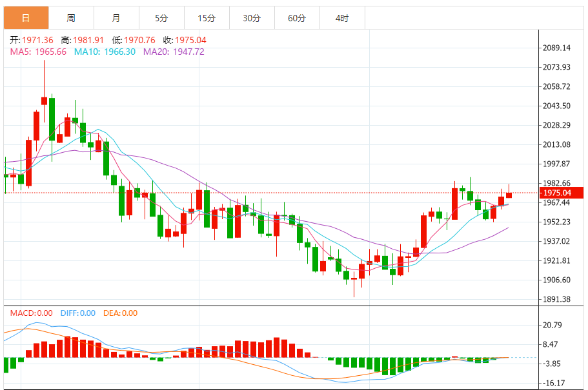Click the 2089.14 price axis label

point(556,48)
